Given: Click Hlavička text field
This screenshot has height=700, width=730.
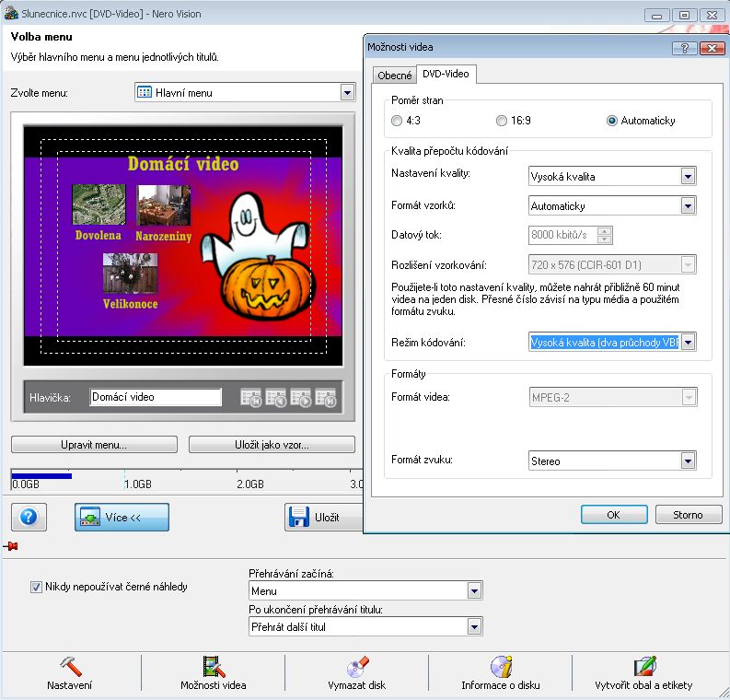Looking at the screenshot, I should [x=156, y=397].
